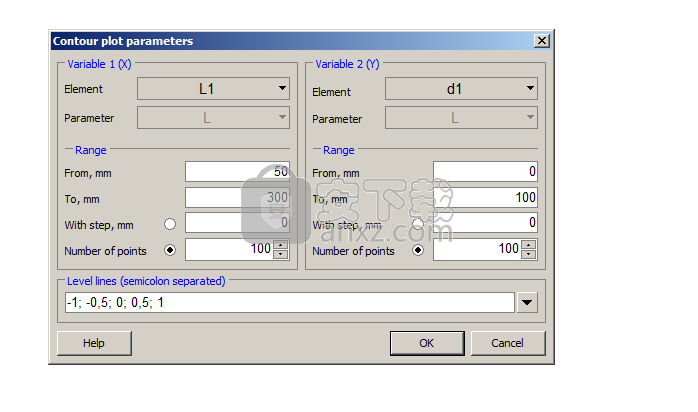Screen dimensions: 698x412
Task: Click Variable 2 'To, mm' input field
Action: pos(485,198)
